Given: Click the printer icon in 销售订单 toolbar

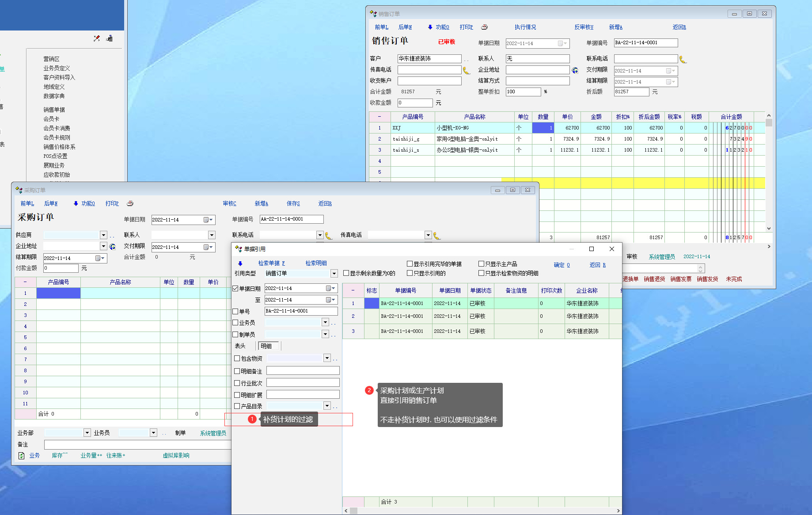Looking at the screenshot, I should [x=484, y=27].
